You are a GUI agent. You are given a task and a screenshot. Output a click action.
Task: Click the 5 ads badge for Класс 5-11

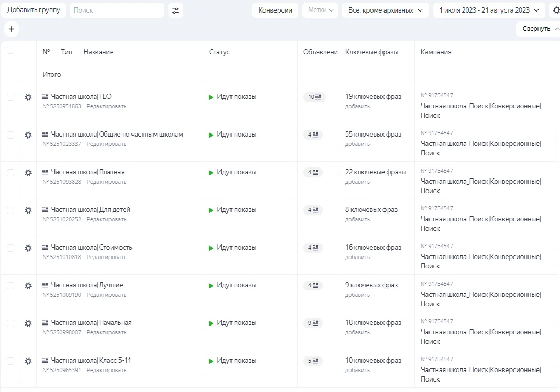pyautogui.click(x=313, y=361)
